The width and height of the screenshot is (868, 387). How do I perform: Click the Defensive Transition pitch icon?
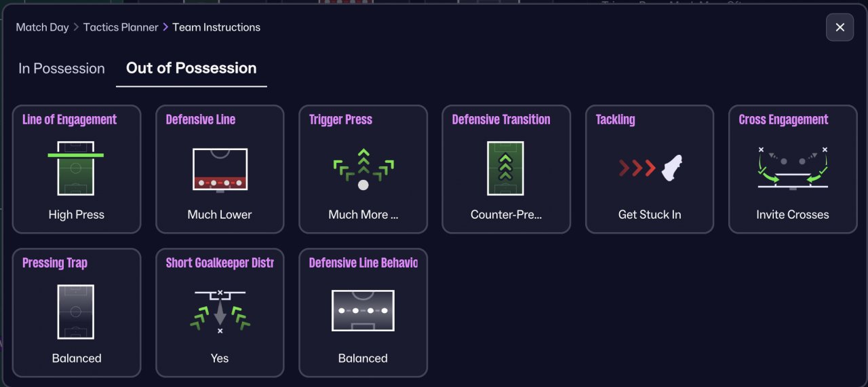506,168
